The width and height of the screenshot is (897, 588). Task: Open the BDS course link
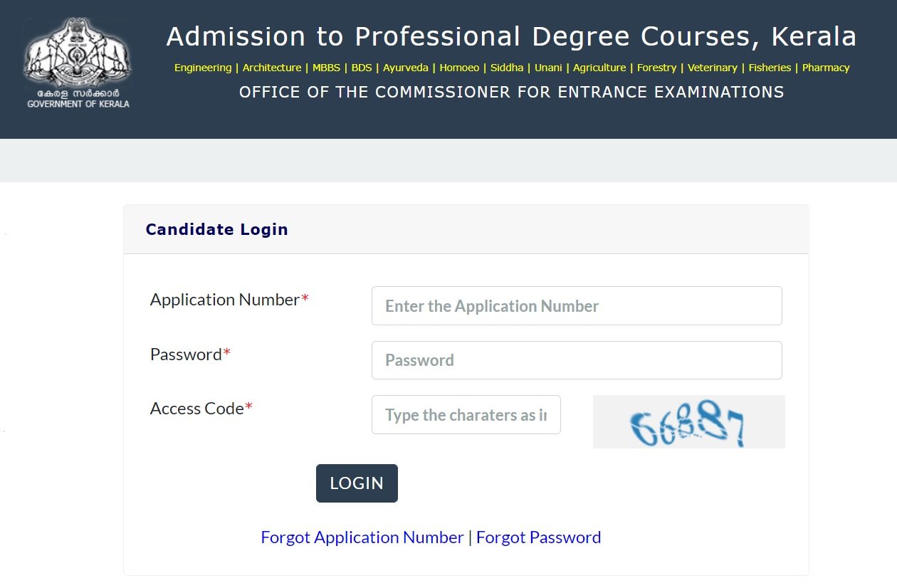click(362, 68)
